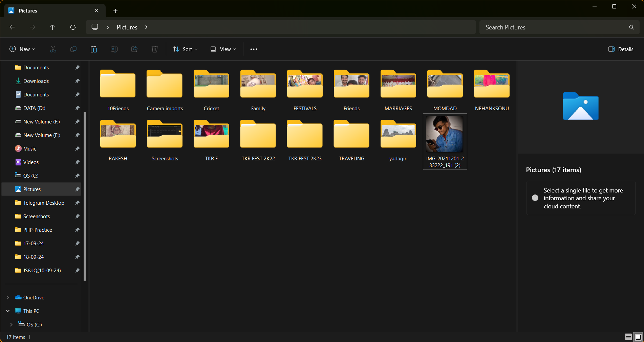This screenshot has width=644, height=342.
Task: Open the View dropdown menu
Action: [223, 49]
